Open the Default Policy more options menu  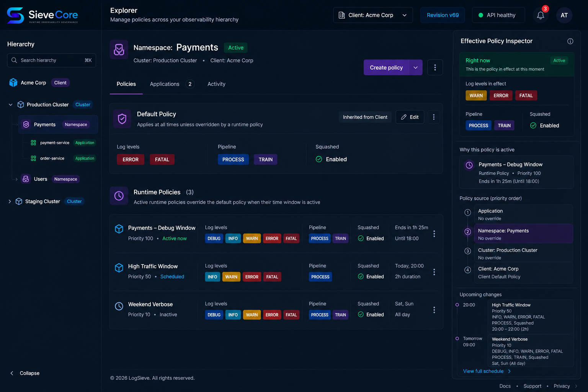(x=434, y=117)
